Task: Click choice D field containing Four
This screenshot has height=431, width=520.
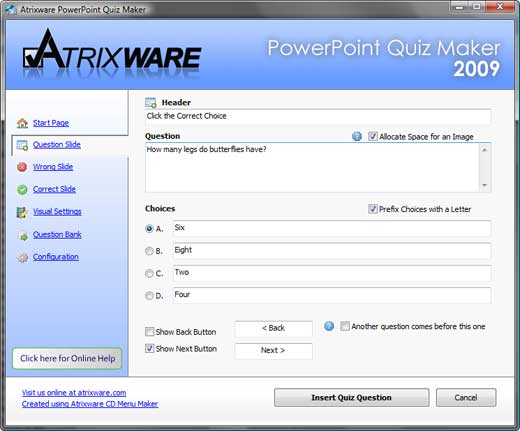Action: [332, 295]
